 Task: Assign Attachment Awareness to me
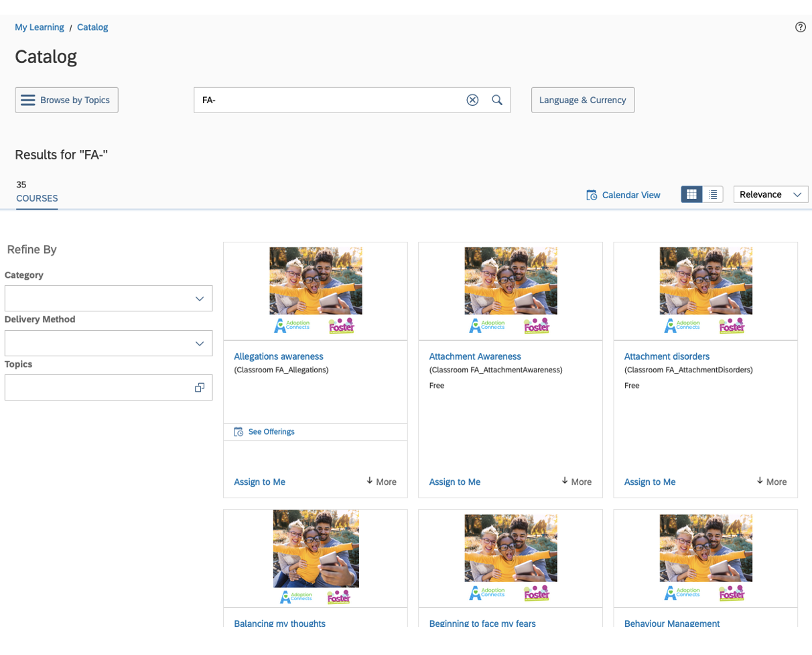(x=454, y=482)
